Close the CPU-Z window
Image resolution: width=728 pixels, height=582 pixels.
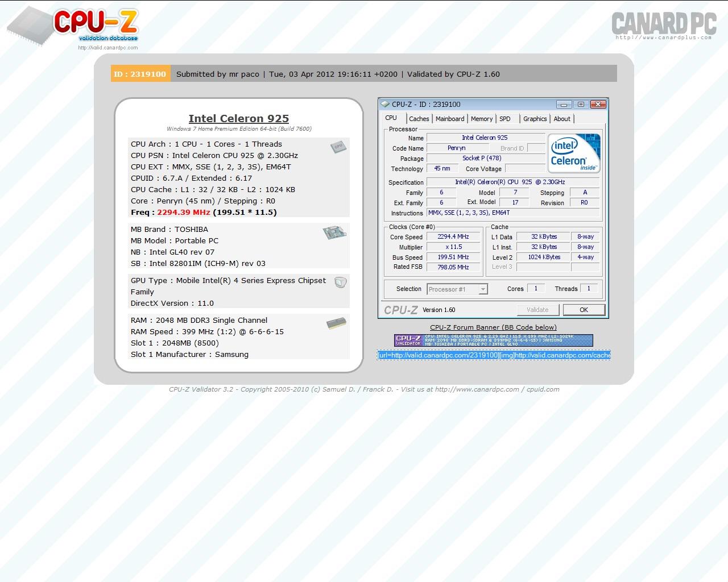coord(598,104)
